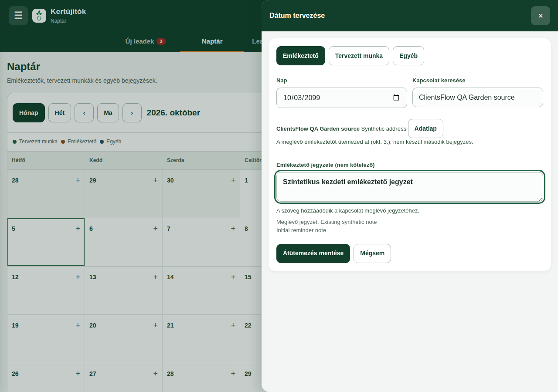This screenshot has height=392, width=558.
Task: Add entry on day 14 with plus
Action: point(233,277)
